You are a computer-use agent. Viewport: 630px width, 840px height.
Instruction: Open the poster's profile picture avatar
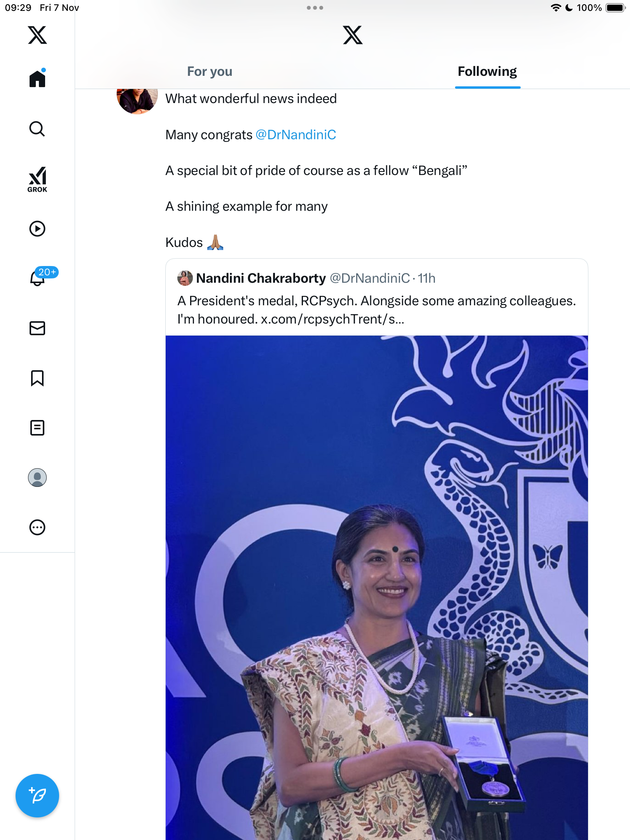pyautogui.click(x=137, y=100)
